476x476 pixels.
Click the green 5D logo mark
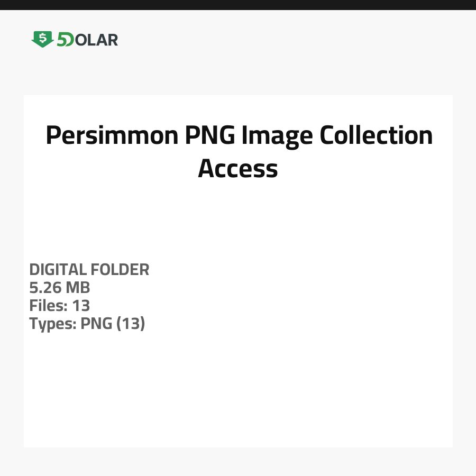click(x=65, y=40)
